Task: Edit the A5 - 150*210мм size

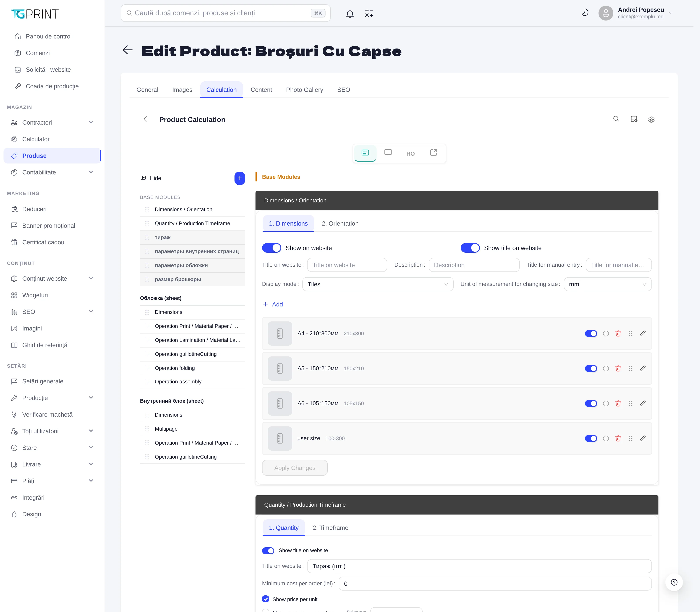Action: (643, 369)
